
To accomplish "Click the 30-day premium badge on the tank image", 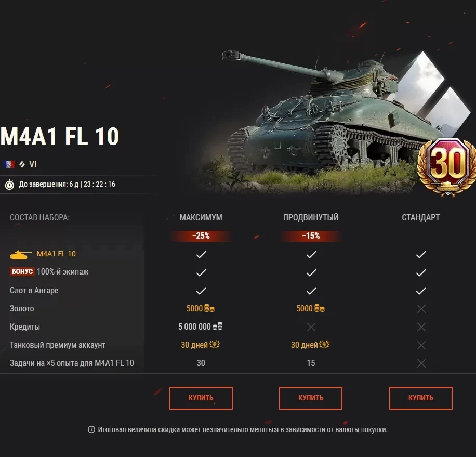I will [x=447, y=166].
